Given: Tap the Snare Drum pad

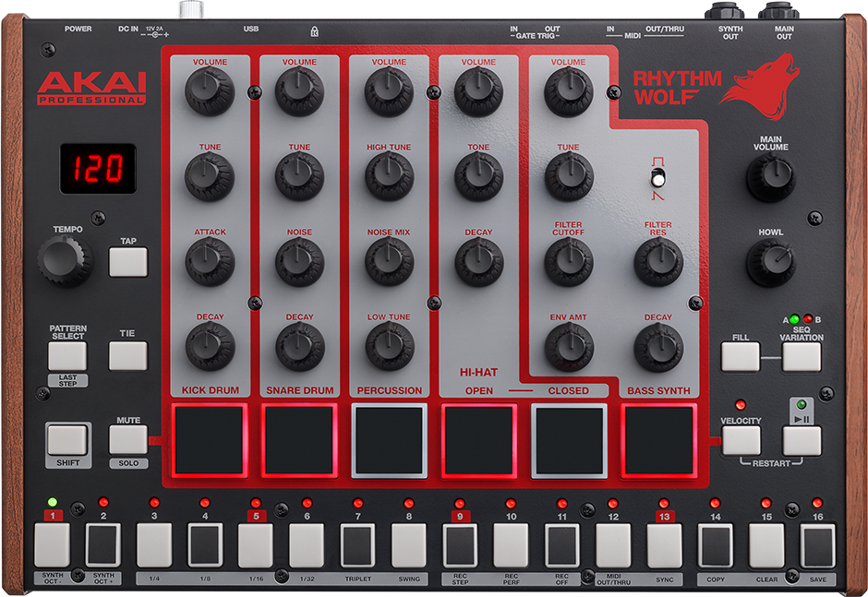Looking at the screenshot, I should point(299,440).
